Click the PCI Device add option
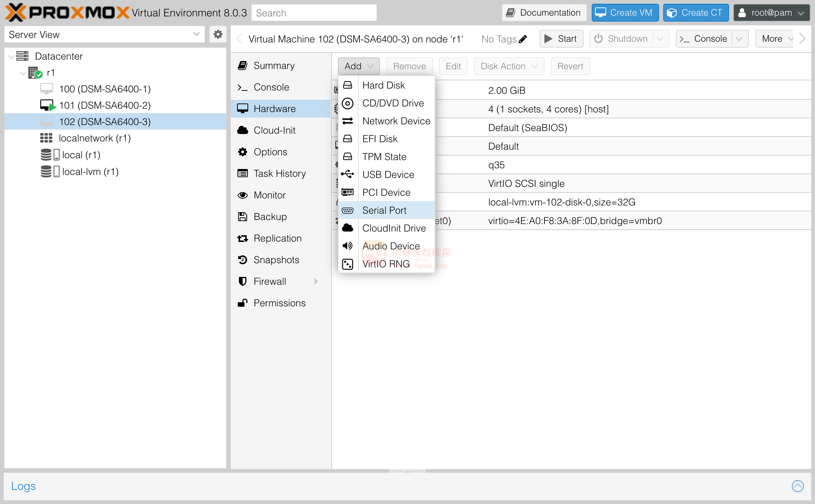Viewport: 815px width, 504px height. click(x=387, y=192)
